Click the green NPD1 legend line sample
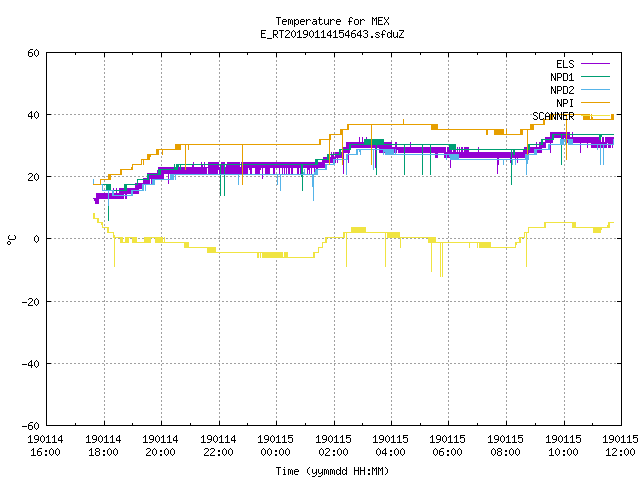 [x=595, y=76]
